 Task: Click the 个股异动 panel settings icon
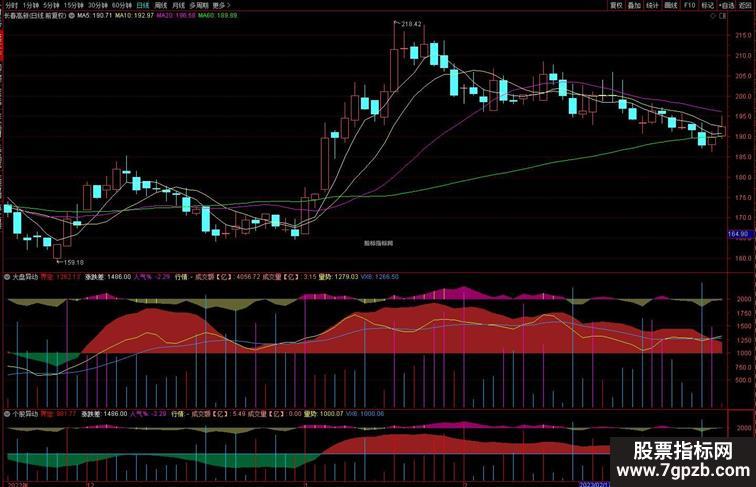coord(7,414)
